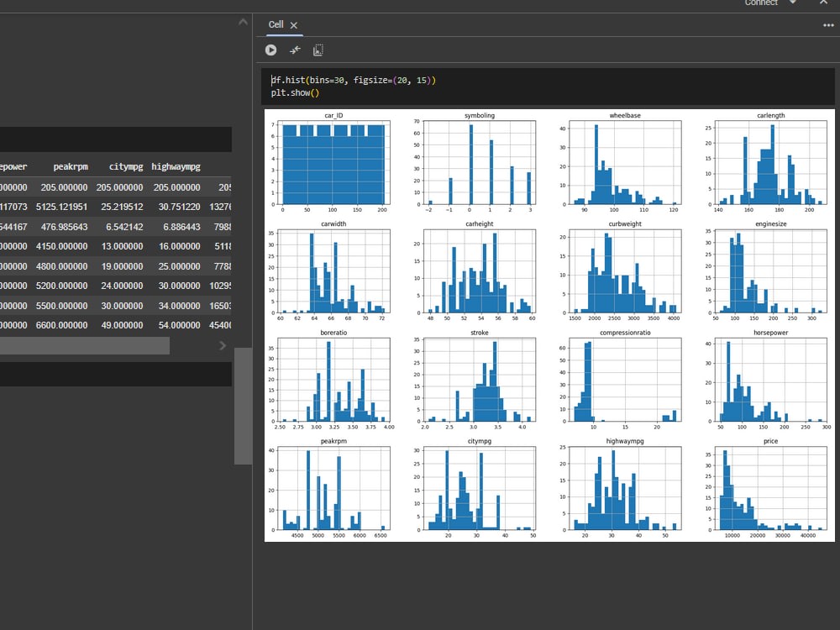This screenshot has width=840, height=630.
Task: Click the left pane vertical scrollbar thumb
Action: 244,406
